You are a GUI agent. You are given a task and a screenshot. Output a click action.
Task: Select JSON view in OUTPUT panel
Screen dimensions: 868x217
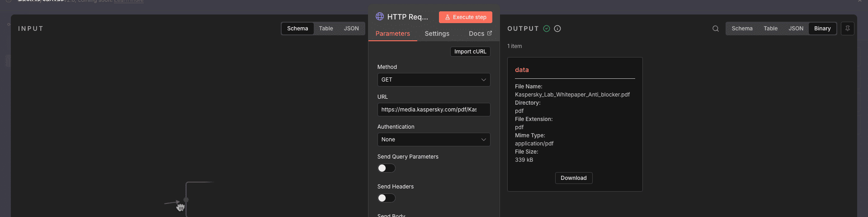tap(796, 29)
